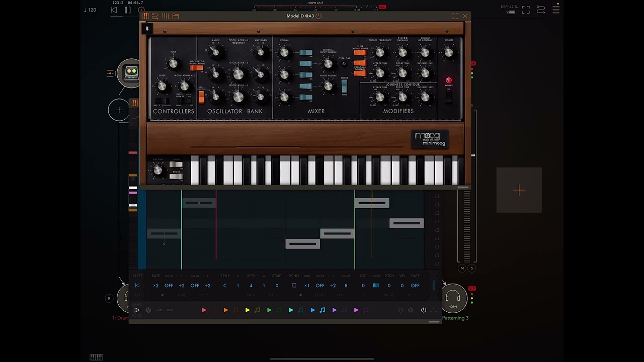Image resolution: width=644 pixels, height=362 pixels.
Task: Trigger the red play pattern icon
Action: pyautogui.click(x=204, y=310)
